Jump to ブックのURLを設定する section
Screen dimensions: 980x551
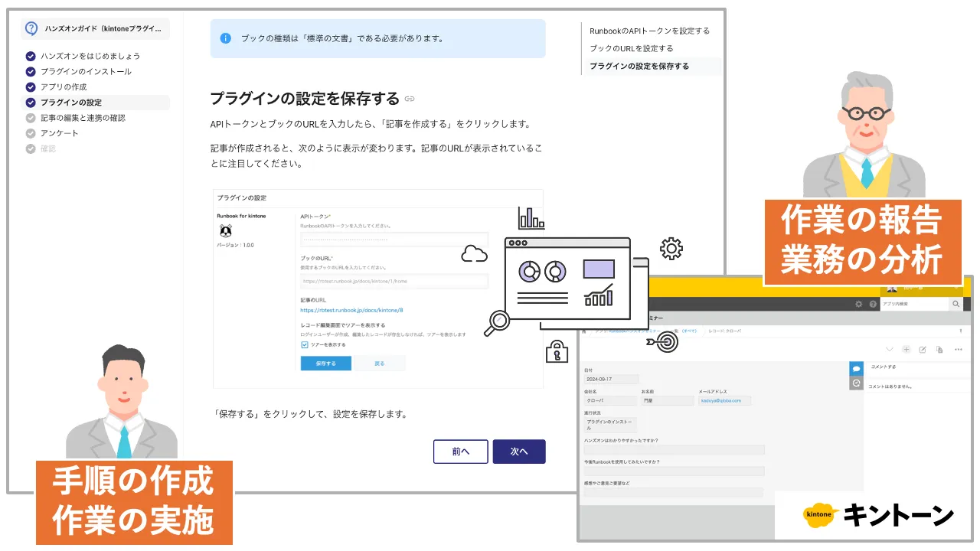pos(632,48)
